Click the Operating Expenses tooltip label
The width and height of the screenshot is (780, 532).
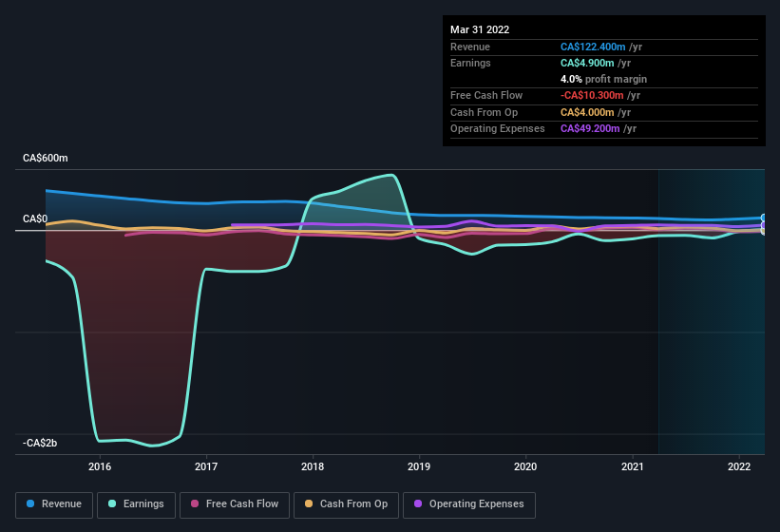498,129
